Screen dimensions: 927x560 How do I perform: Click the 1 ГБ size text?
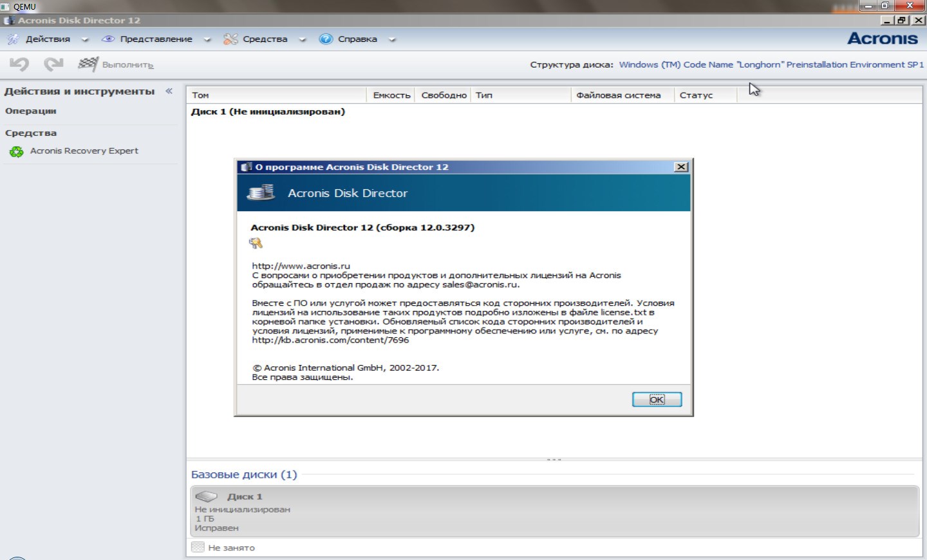point(205,518)
